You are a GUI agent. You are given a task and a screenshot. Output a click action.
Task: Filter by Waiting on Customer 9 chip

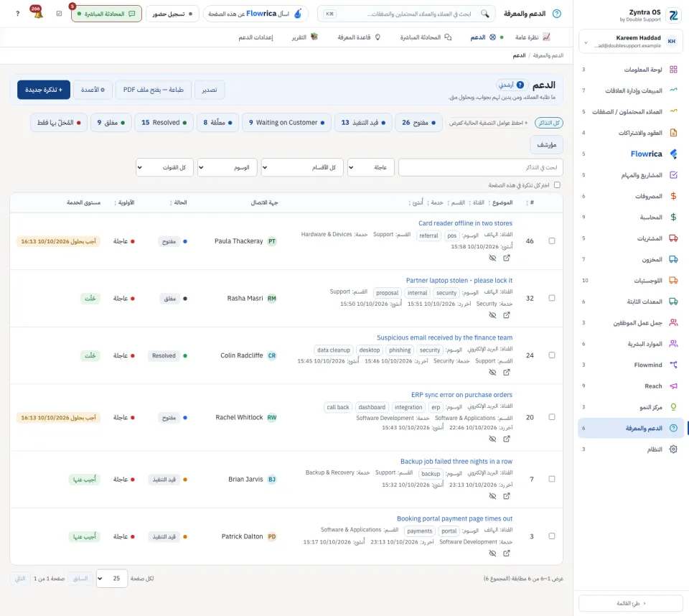pyautogui.click(x=286, y=123)
